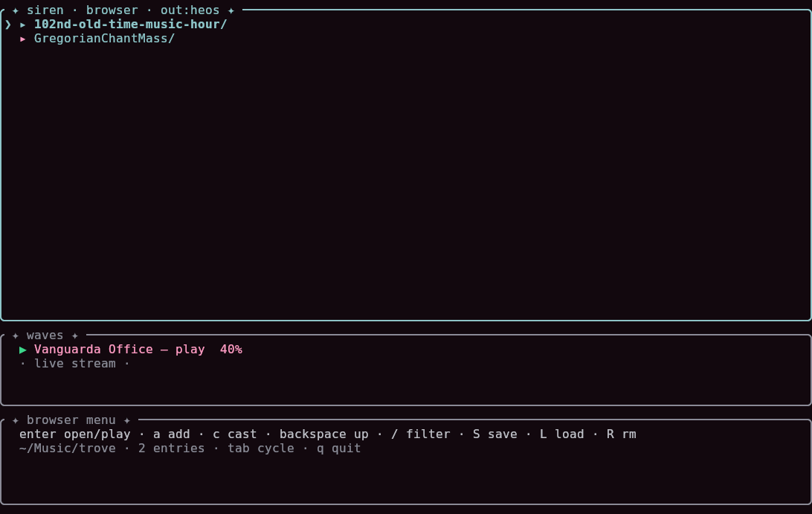Click the "enter open/play" menu hint
Viewport: 812px width, 514px height.
75,434
